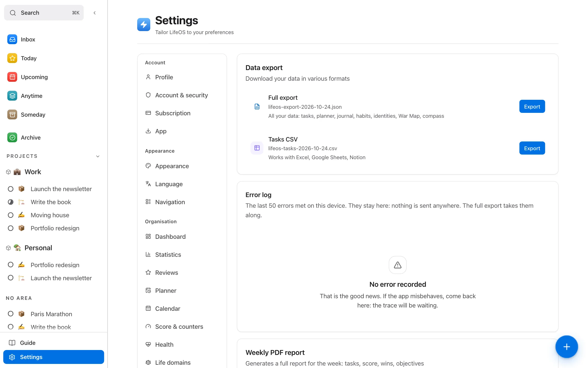Screen dimensions: 588x368
Task: Toggle half-filled status circle for Write the book
Action: click(x=11, y=202)
